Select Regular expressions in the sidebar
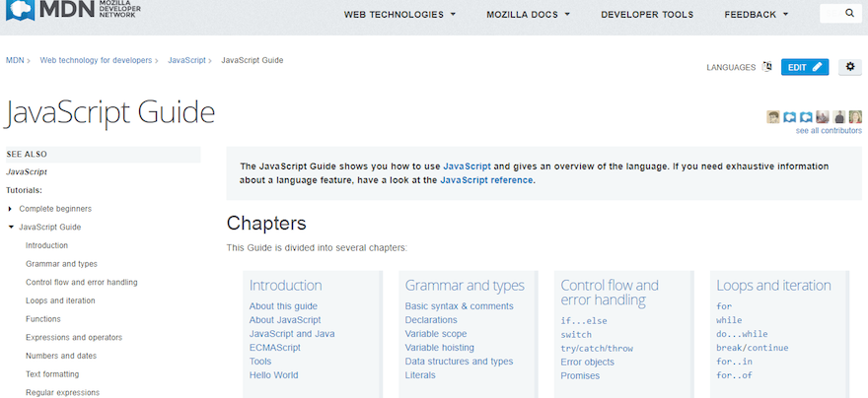The height and width of the screenshot is (398, 868). pos(62,392)
